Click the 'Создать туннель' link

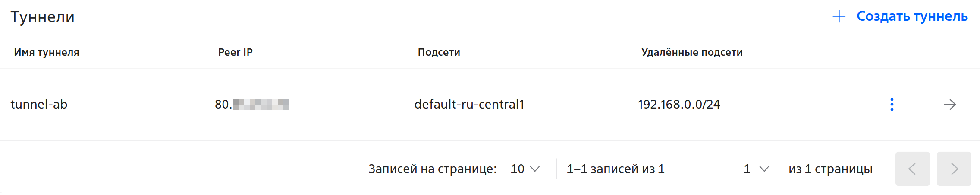click(x=912, y=16)
